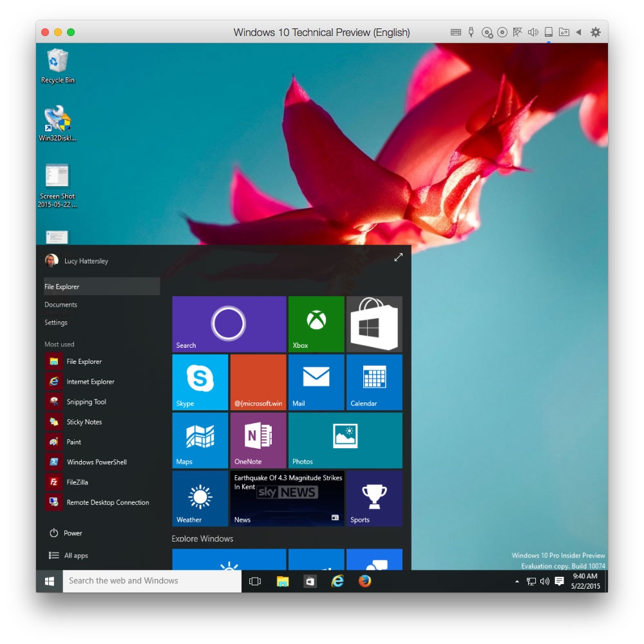
Task: Open the Weather tile
Action: click(200, 498)
